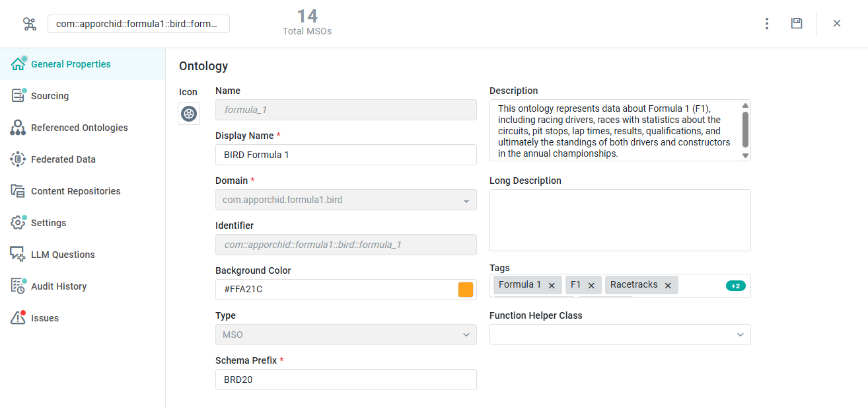The height and width of the screenshot is (408, 868).
Task: Click the save disk icon
Action: (x=797, y=24)
